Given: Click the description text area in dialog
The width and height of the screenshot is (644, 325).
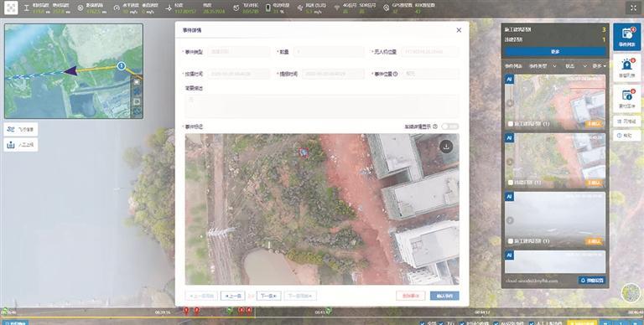Looking at the screenshot, I should pyautogui.click(x=322, y=106).
